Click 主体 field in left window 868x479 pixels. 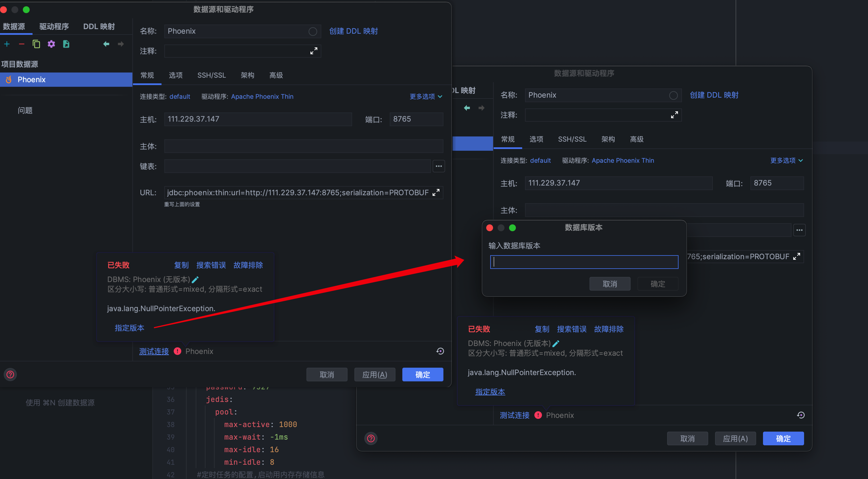tap(303, 146)
